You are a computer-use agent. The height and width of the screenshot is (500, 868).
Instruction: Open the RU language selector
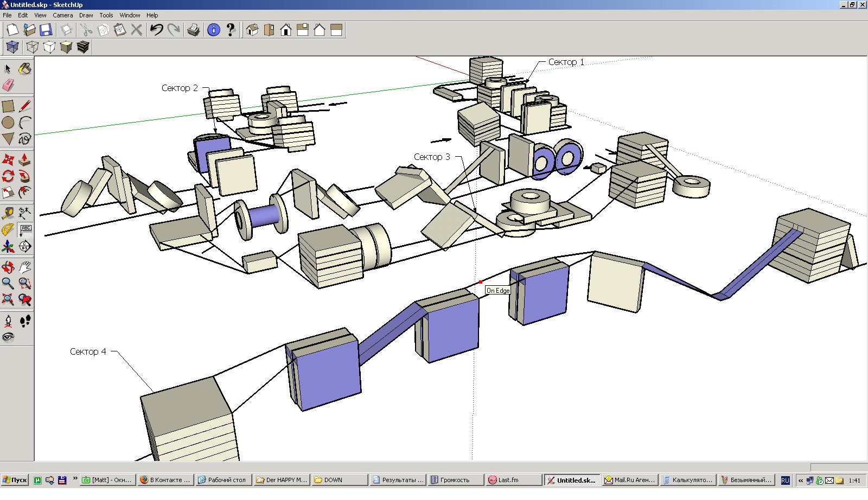[785, 480]
